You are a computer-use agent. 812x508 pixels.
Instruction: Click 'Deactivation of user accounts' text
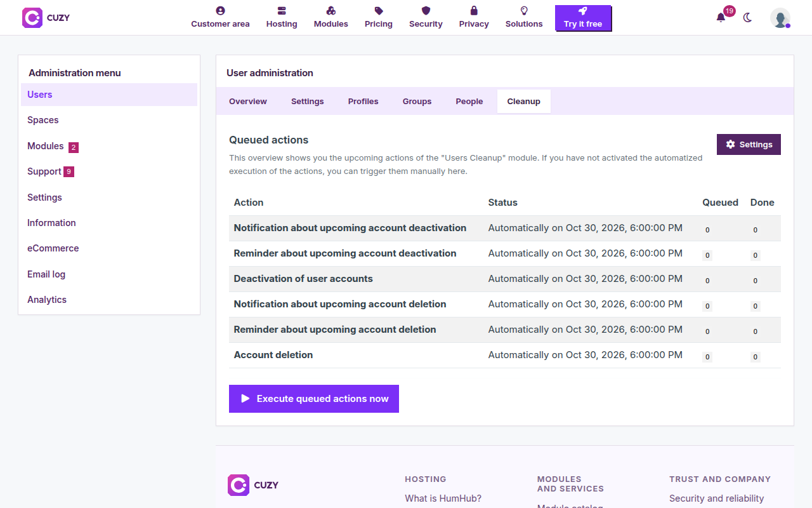click(x=303, y=279)
